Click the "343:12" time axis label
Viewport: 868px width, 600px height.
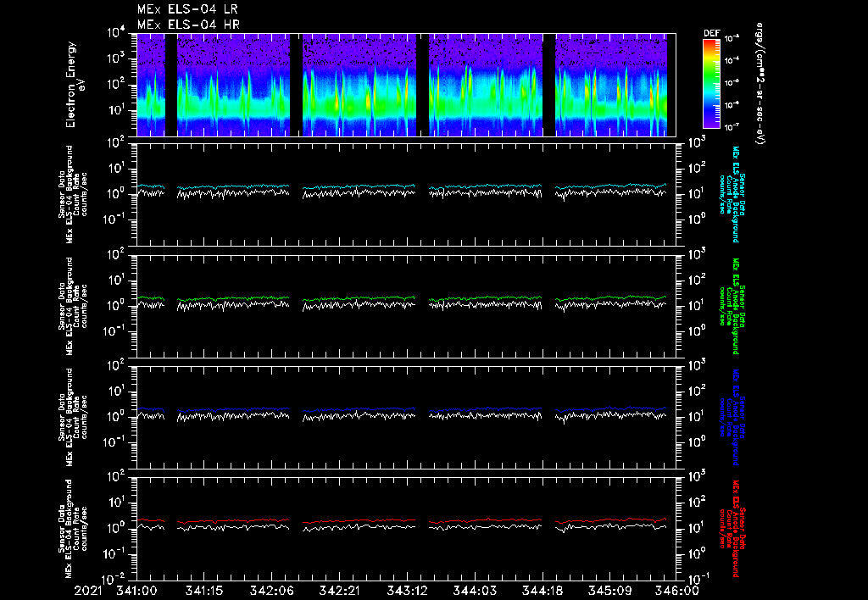[407, 592]
